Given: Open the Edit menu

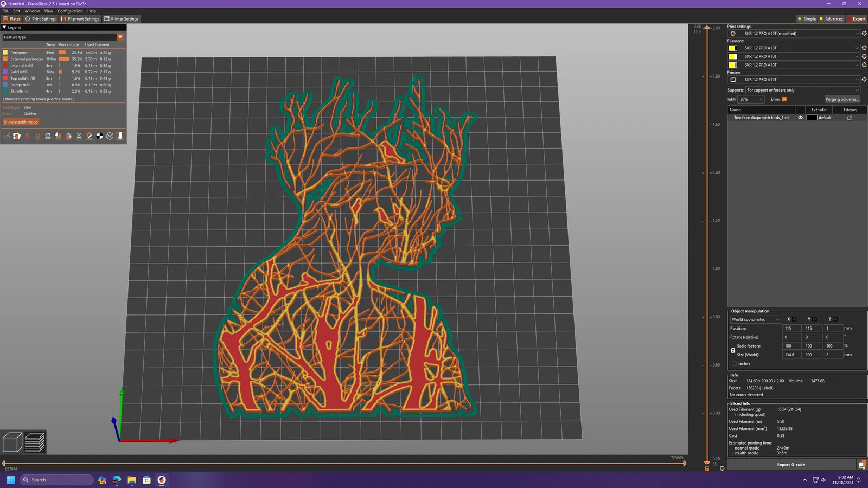Looking at the screenshot, I should click(17, 11).
